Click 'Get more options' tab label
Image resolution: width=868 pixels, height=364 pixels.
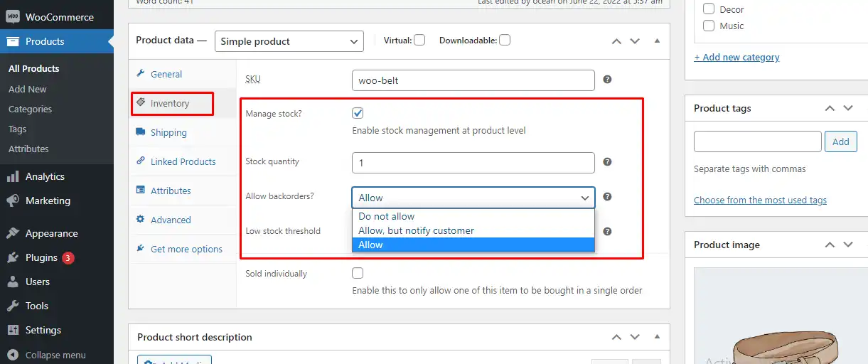tap(186, 249)
